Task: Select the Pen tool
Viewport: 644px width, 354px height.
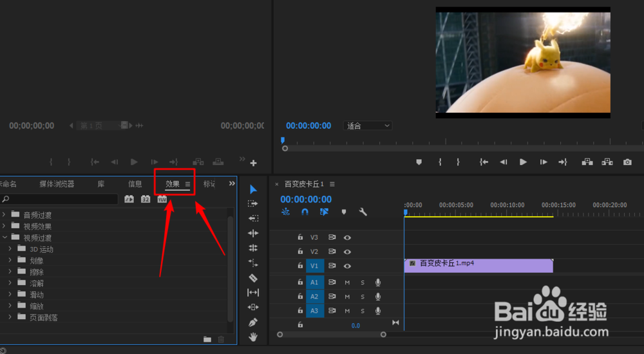Action: [x=253, y=322]
